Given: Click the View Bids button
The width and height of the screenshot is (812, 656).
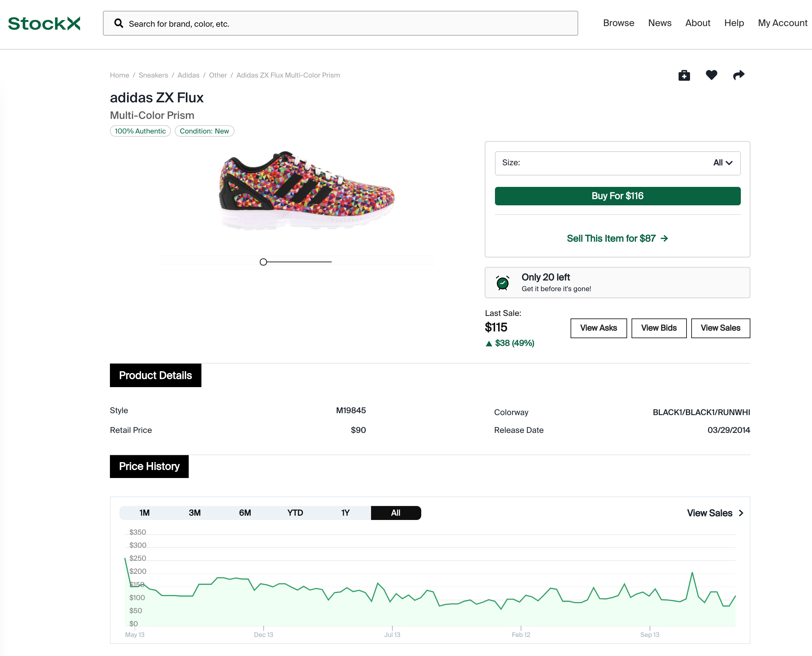Looking at the screenshot, I should [x=659, y=328].
